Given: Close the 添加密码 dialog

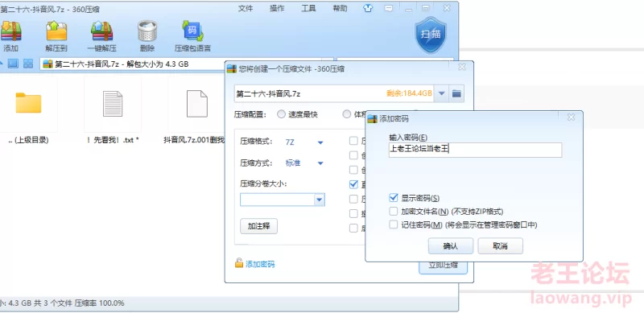Looking at the screenshot, I should 571,117.
